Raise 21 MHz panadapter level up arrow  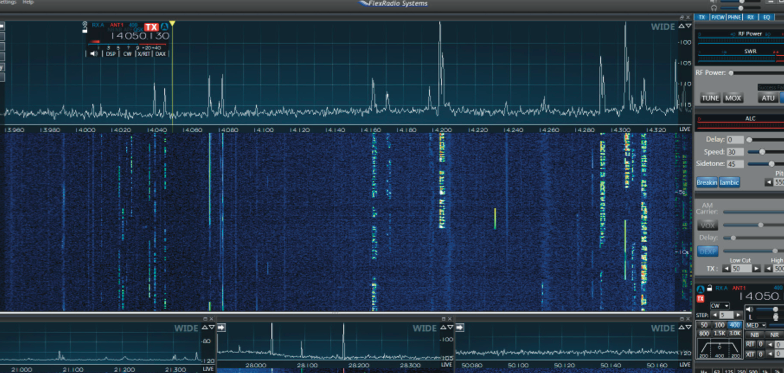(x=204, y=328)
